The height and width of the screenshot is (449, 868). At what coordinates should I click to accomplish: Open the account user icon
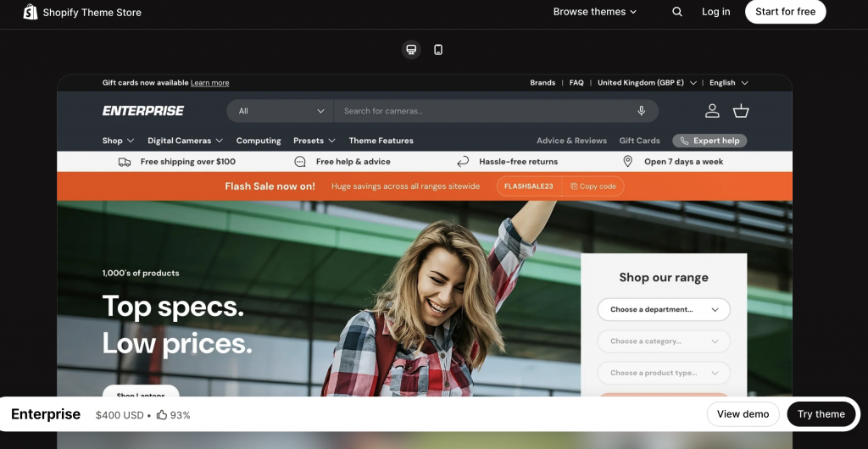coord(712,111)
